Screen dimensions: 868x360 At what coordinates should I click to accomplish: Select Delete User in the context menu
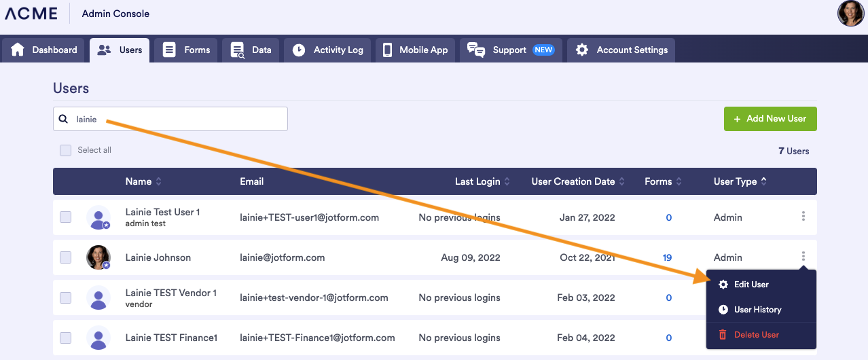coord(756,335)
